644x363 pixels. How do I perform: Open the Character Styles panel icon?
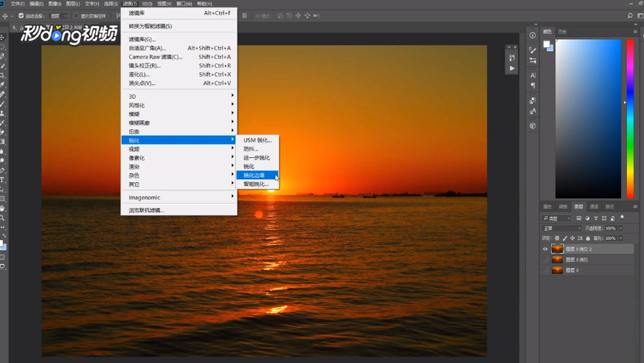(x=533, y=111)
